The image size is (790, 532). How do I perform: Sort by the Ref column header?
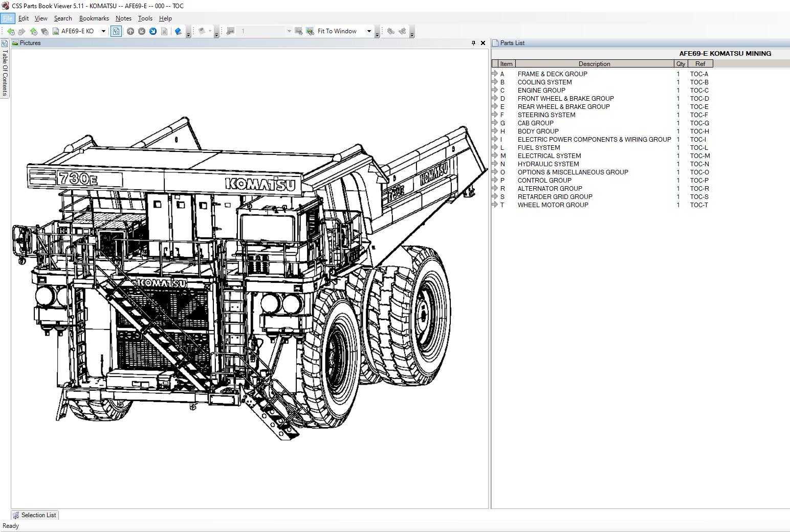tap(700, 64)
